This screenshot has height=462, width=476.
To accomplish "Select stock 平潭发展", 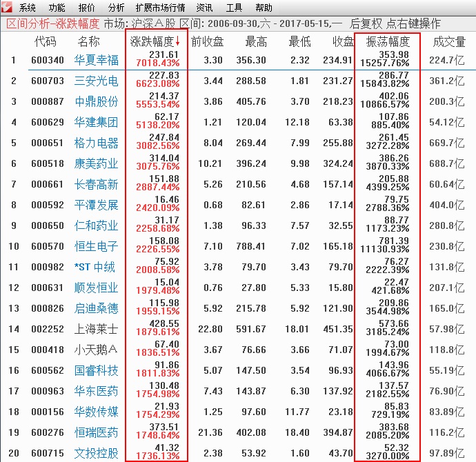I will [96, 205].
